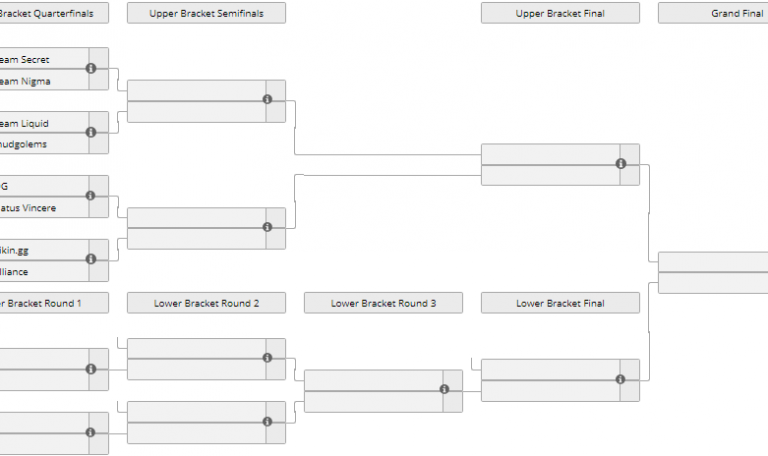
Task: Open info icon of bottom Lower Bracket Round 1 match
Action: coord(91,433)
